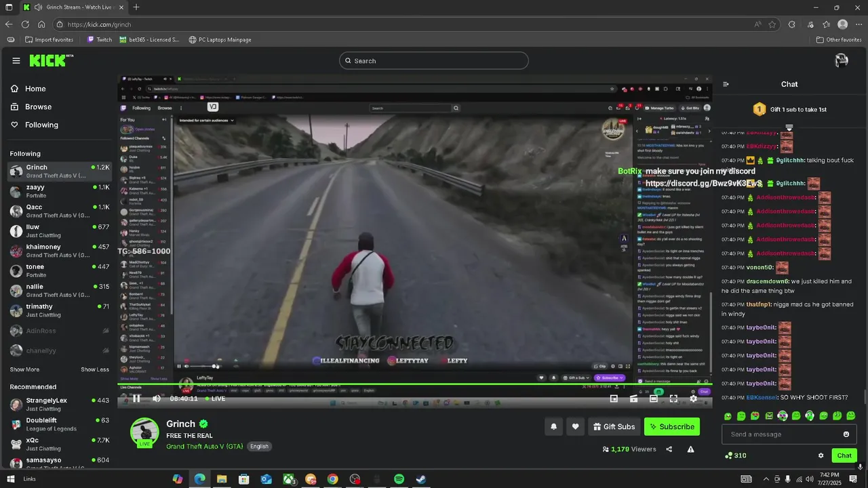This screenshot has width=868, height=488.
Task: Click the KICK logo
Action: (x=52, y=60)
